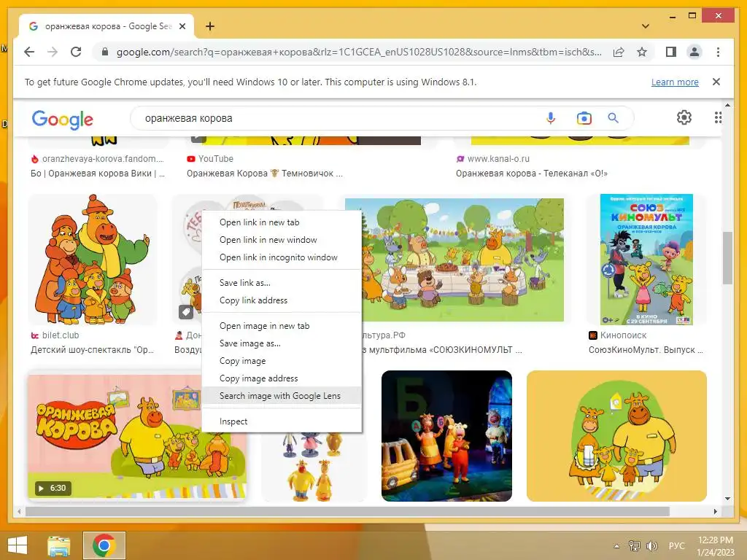Image resolution: width=747 pixels, height=560 pixels.
Task: Open the YouTube Темновичок result link
Action: tap(264, 174)
